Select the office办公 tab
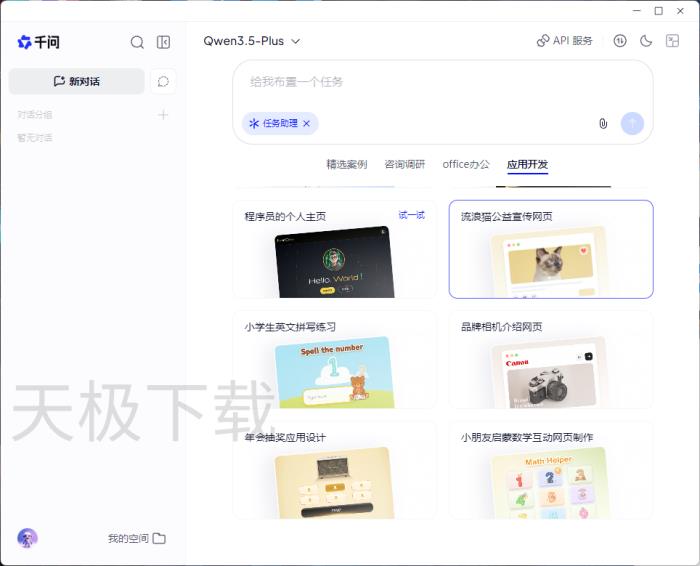Image resolution: width=700 pixels, height=566 pixels. coord(466,164)
